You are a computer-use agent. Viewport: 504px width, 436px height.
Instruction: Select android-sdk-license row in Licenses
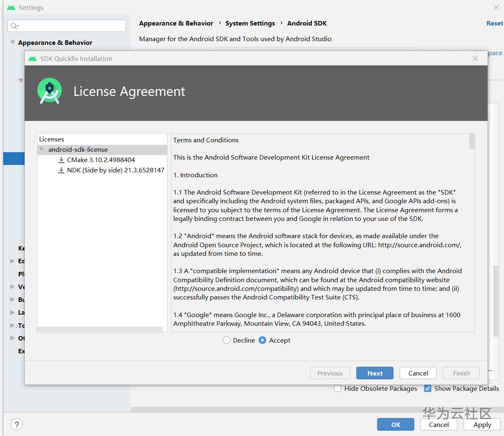(102, 149)
